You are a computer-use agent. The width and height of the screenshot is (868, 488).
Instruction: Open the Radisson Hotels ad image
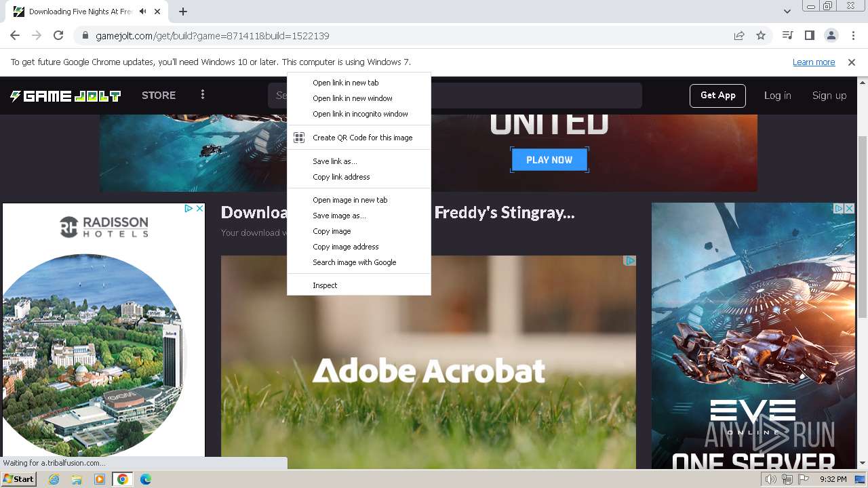tap(103, 329)
